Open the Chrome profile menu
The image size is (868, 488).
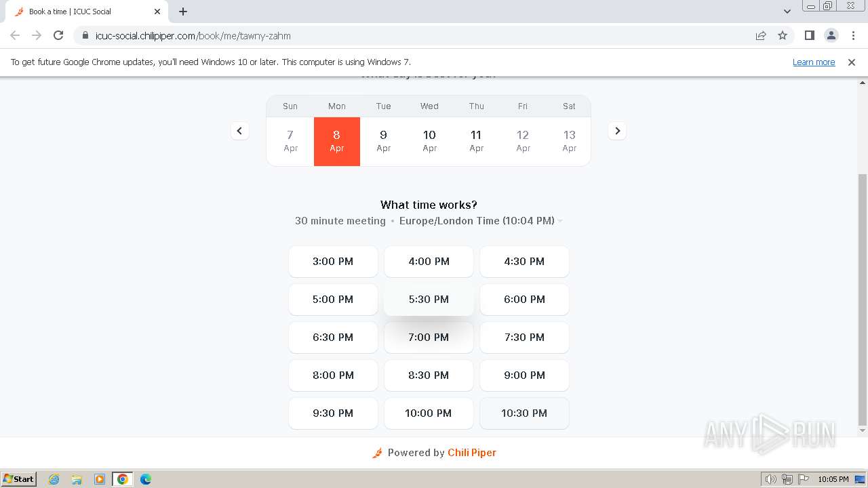pyautogui.click(x=831, y=35)
